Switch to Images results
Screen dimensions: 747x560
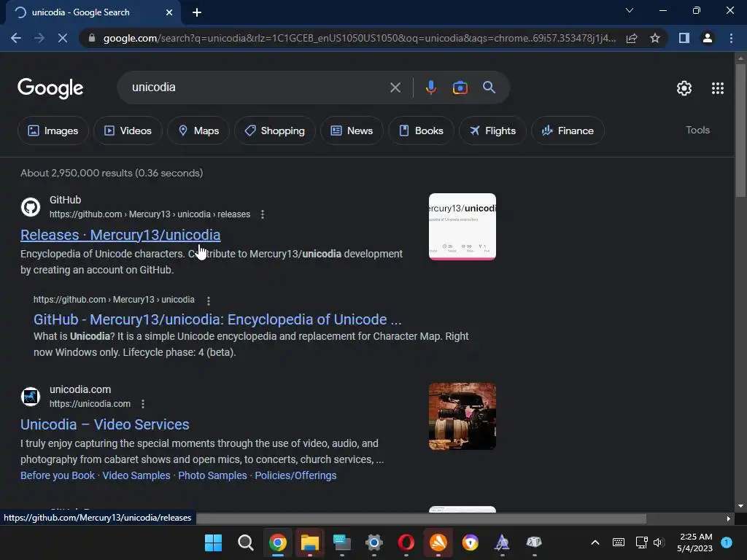[x=53, y=131]
